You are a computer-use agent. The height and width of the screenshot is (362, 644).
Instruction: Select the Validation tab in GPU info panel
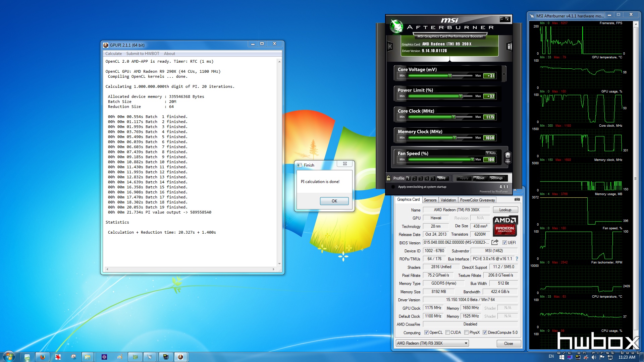tap(448, 200)
